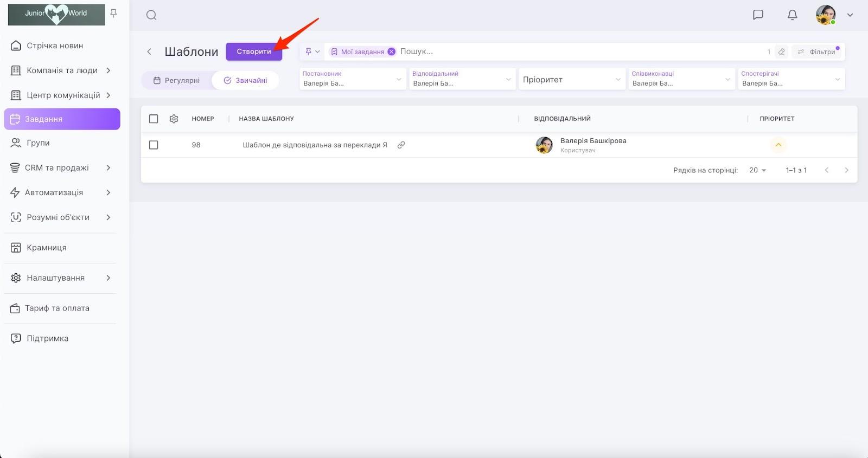Click ПРІОРИТЕТ column header
This screenshot has width=868, height=458.
(777, 119)
